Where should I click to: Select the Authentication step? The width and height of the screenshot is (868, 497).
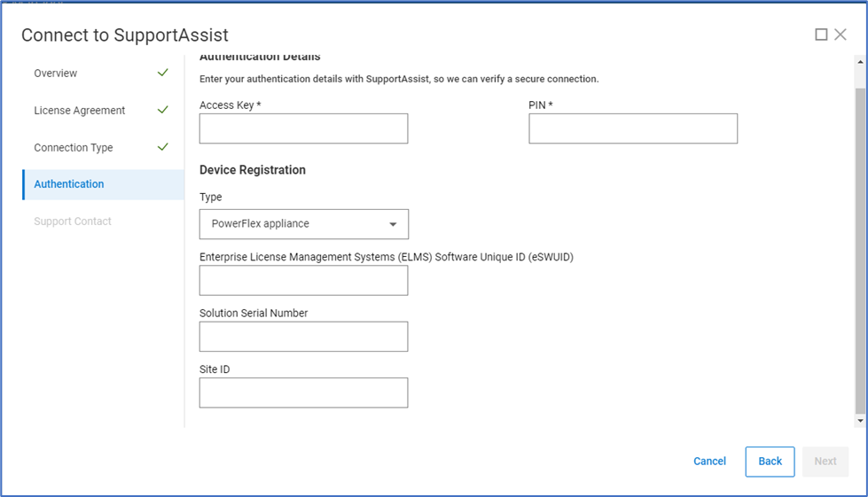click(x=104, y=184)
